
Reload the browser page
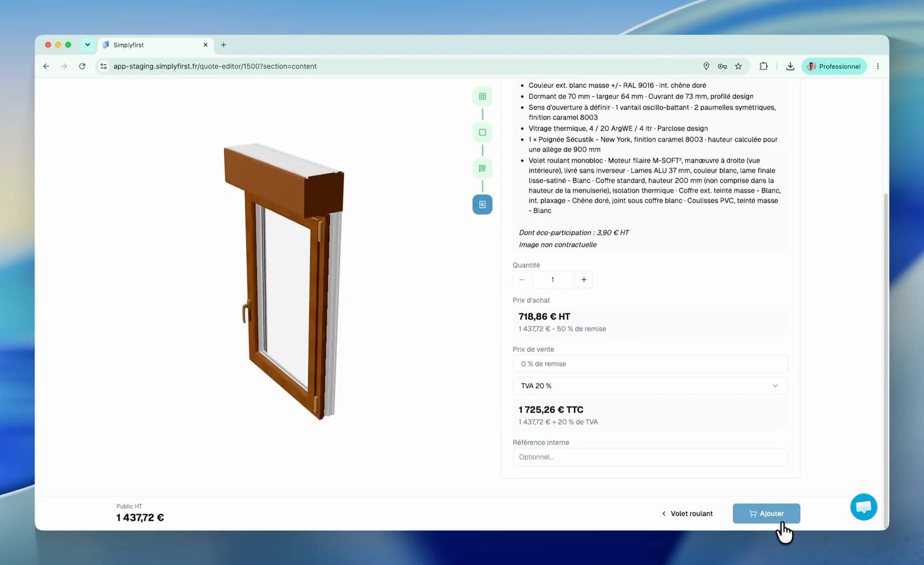[82, 66]
